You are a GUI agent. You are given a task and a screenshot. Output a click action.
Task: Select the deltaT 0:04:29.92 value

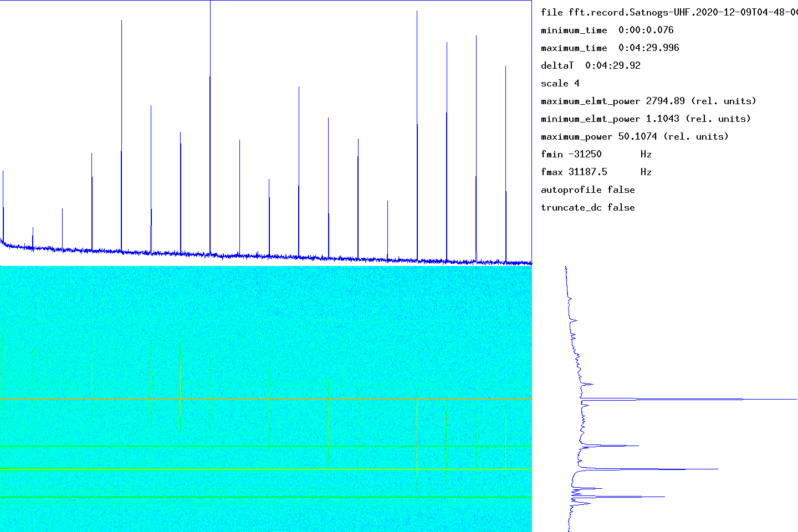click(591, 65)
